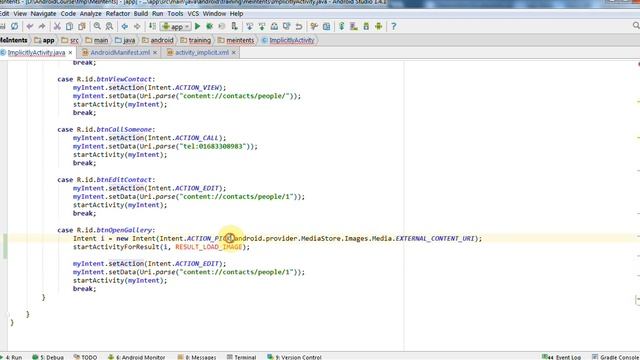The height and width of the screenshot is (360, 640).
Task: Click the Redo arrow icon
Action: (42, 27)
